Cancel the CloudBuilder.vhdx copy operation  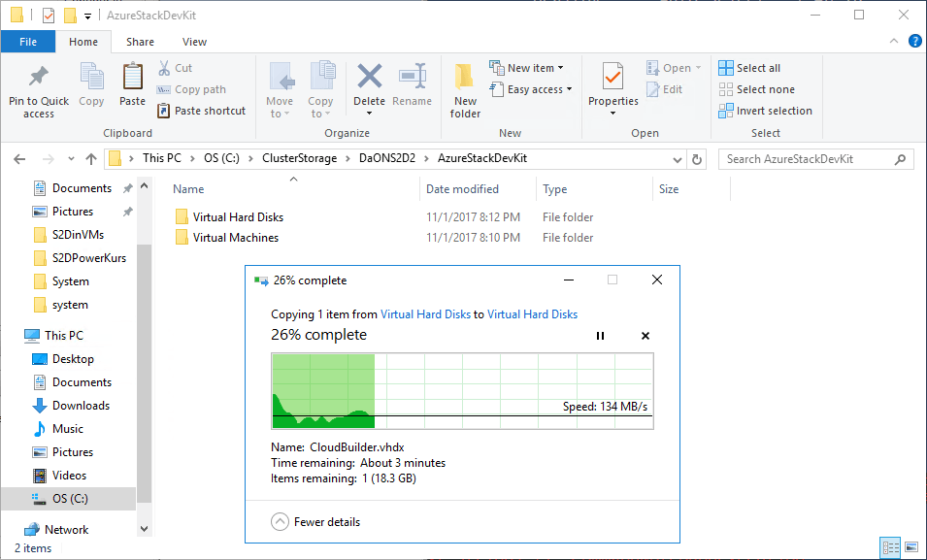646,336
